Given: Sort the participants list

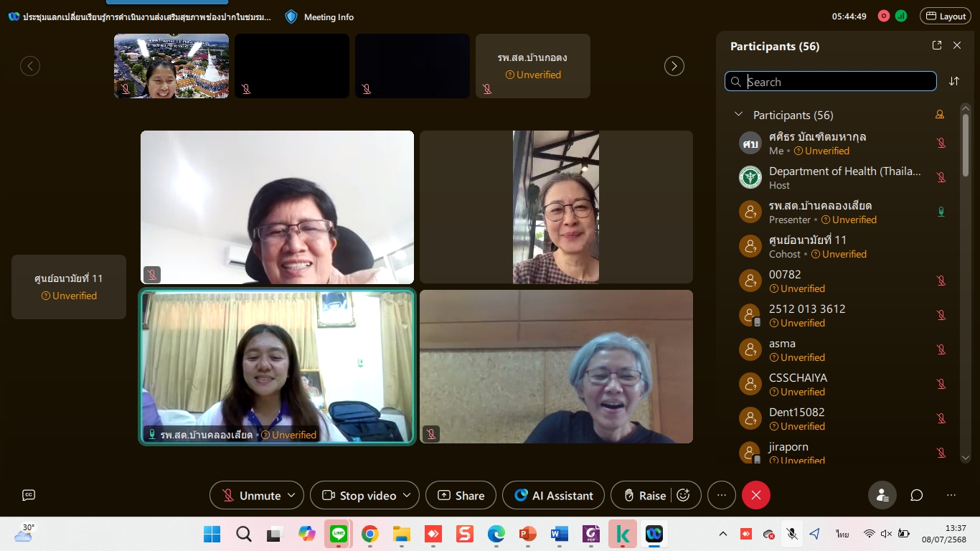Looking at the screenshot, I should point(953,81).
